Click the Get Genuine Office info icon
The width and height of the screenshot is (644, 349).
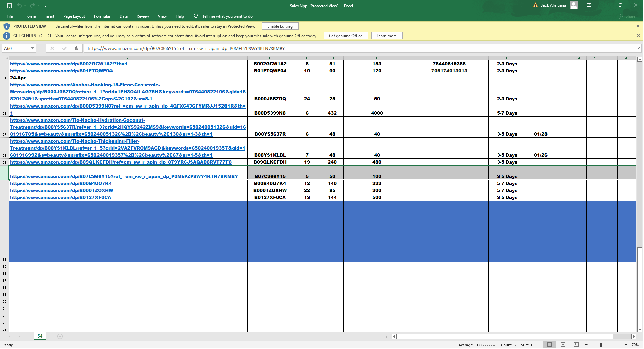(6, 36)
